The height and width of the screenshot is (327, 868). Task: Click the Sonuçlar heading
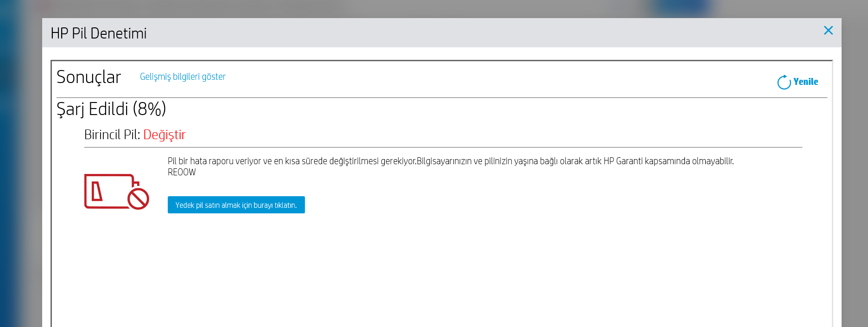pos(89,77)
